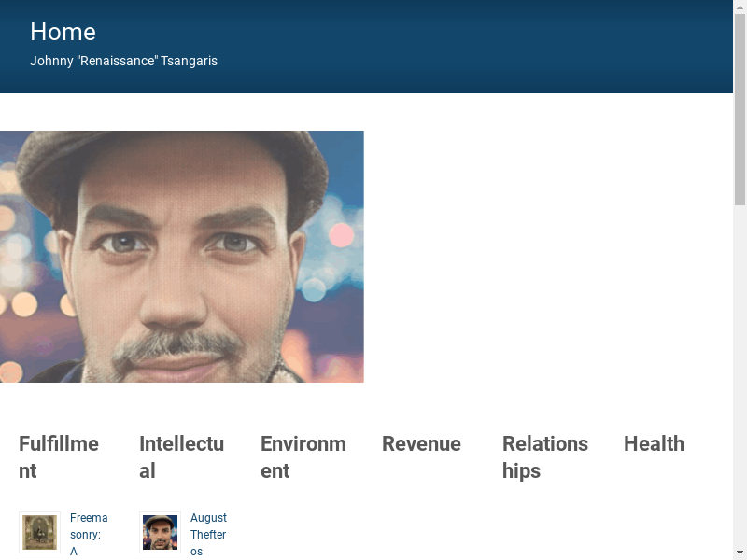Click the large portrait banner image
This screenshot has height=560, width=747.
tap(182, 257)
